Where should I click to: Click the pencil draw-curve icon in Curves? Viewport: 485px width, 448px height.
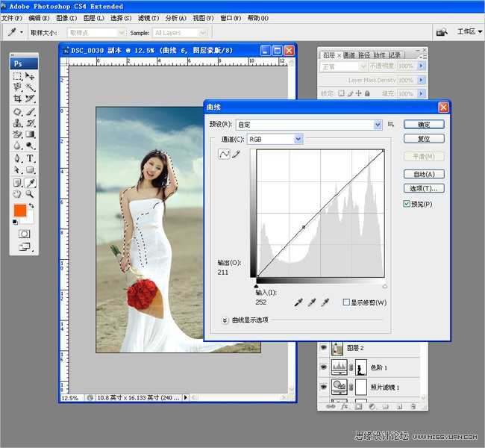click(236, 154)
